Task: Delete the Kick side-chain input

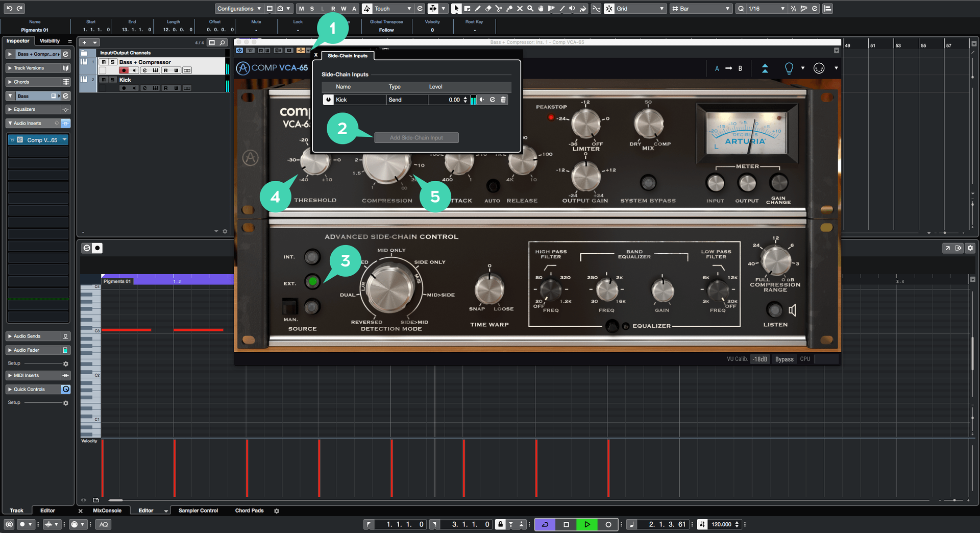Action: (x=503, y=100)
